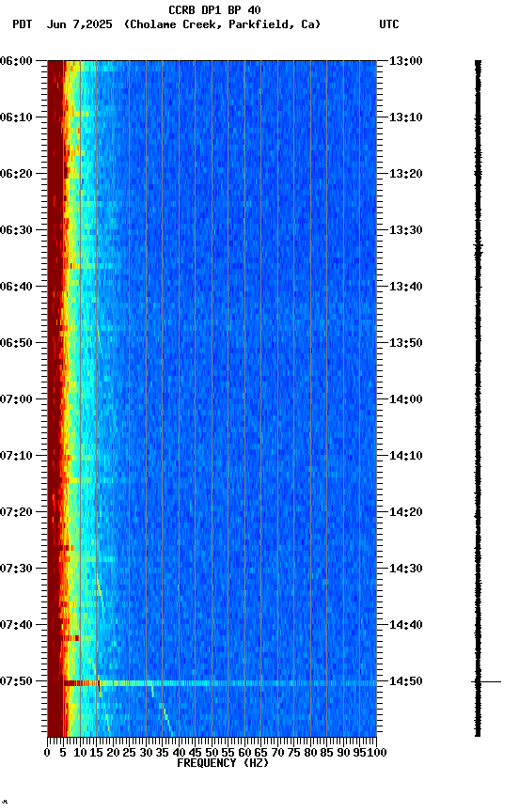The width and height of the screenshot is (519, 812).
Task: Click the 14:40 UTC time label
Action: [406, 625]
